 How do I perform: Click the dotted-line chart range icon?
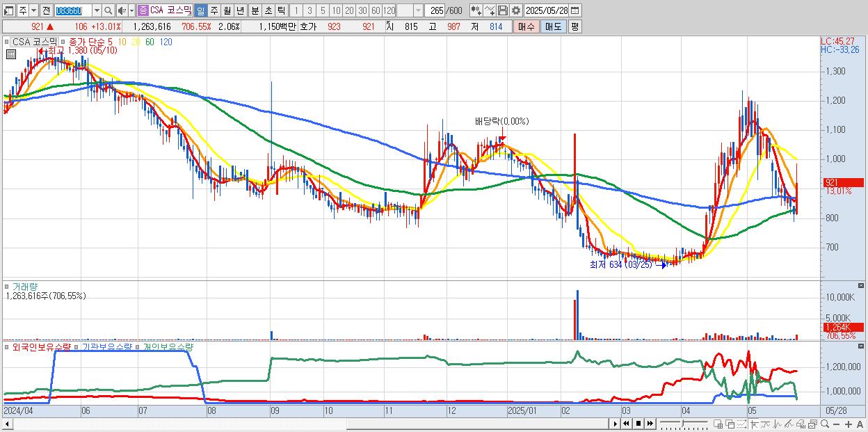pyautogui.click(x=741, y=424)
